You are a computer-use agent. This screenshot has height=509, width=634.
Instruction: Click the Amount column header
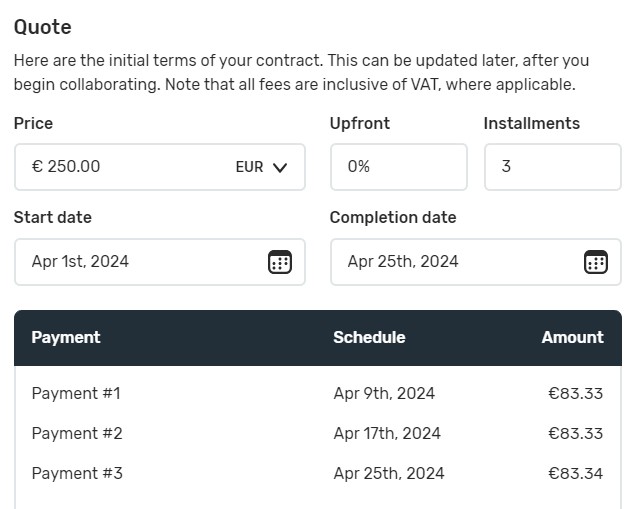pos(572,337)
